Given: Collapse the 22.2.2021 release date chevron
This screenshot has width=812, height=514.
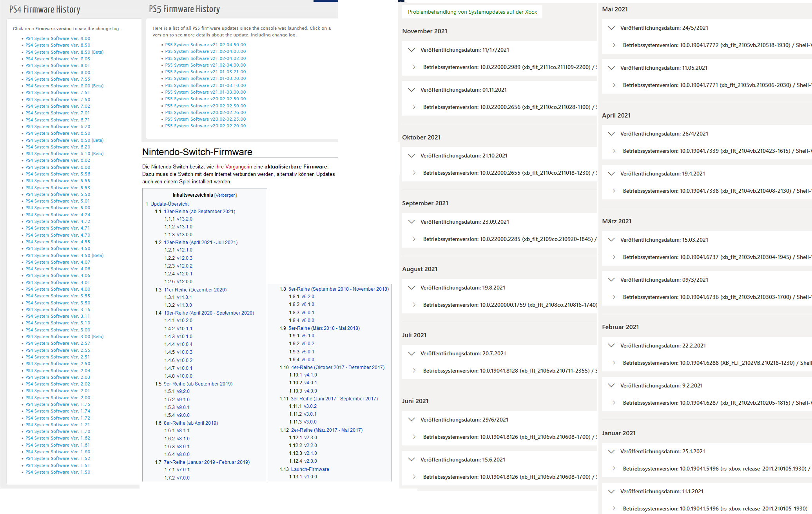Looking at the screenshot, I should tap(611, 346).
